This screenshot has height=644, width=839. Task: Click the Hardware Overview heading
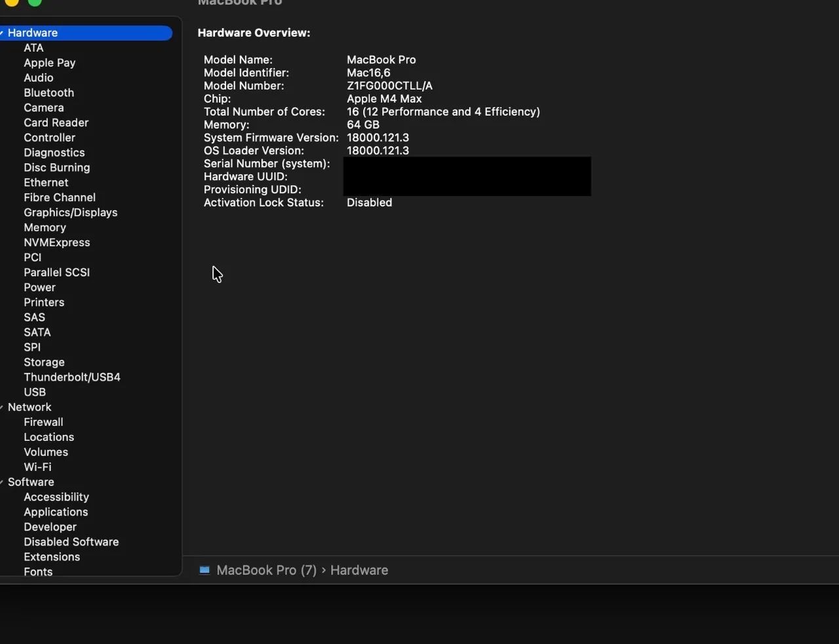[254, 33]
